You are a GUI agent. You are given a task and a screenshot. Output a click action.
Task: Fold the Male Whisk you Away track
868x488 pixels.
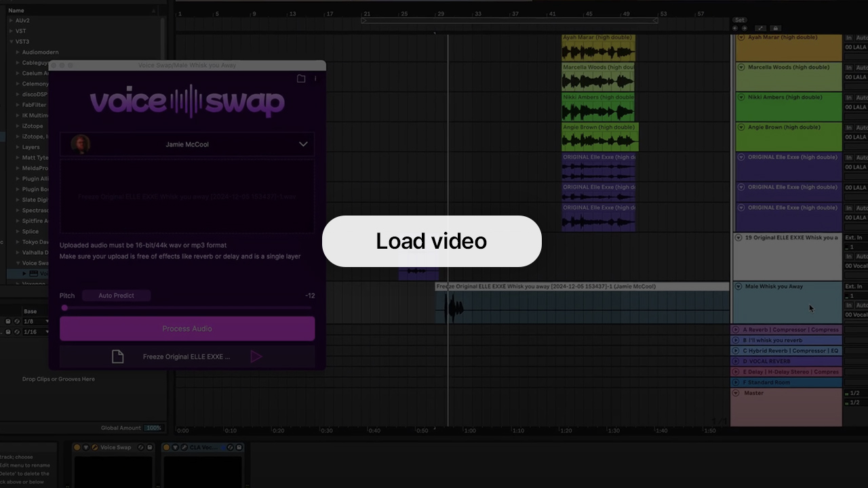(x=738, y=287)
